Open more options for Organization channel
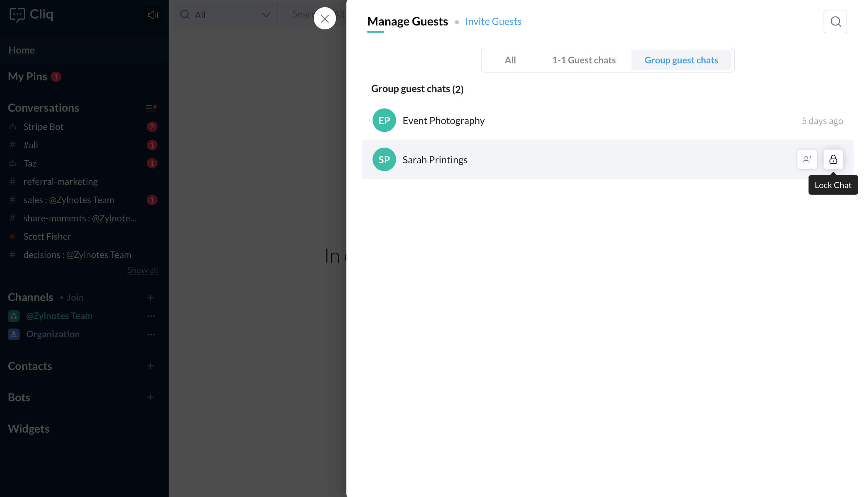The width and height of the screenshot is (868, 497). tap(151, 334)
